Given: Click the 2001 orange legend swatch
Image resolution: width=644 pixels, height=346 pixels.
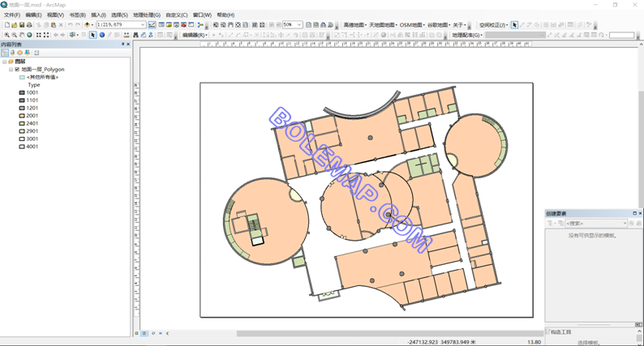Looking at the screenshot, I should tap(22, 116).
